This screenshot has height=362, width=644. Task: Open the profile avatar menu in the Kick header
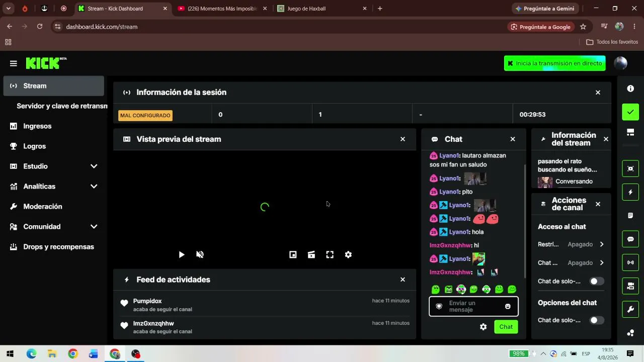[x=621, y=63]
